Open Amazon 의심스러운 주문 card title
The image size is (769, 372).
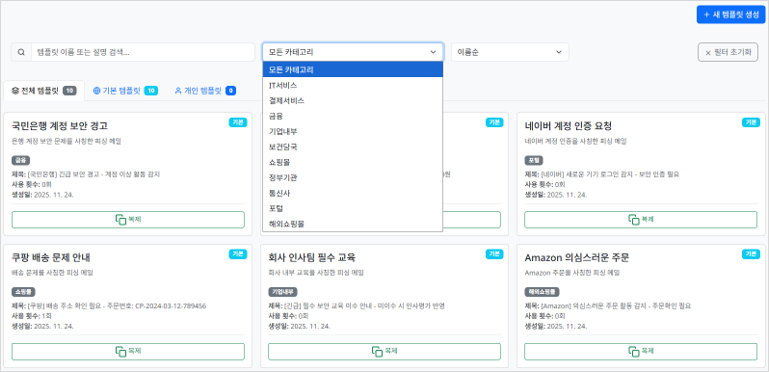(577, 258)
